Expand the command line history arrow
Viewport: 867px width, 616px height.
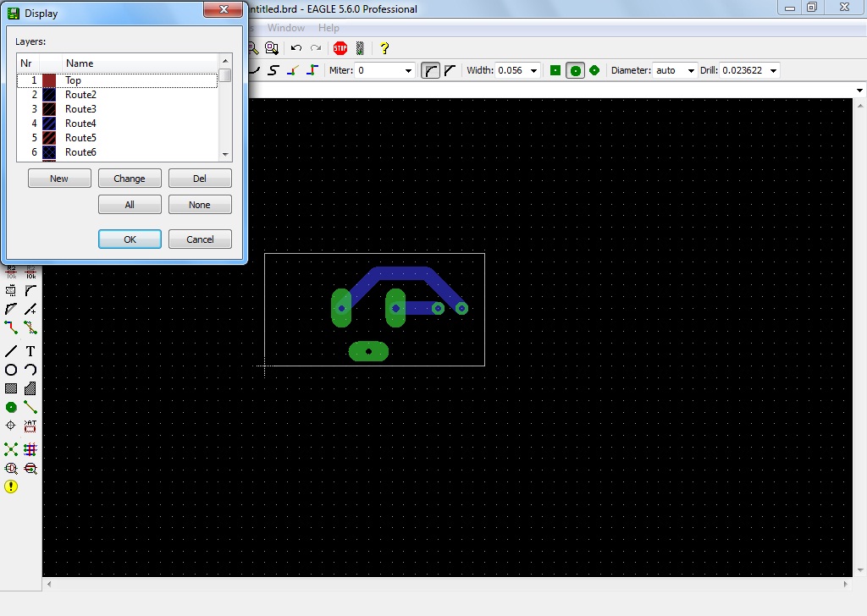859,90
